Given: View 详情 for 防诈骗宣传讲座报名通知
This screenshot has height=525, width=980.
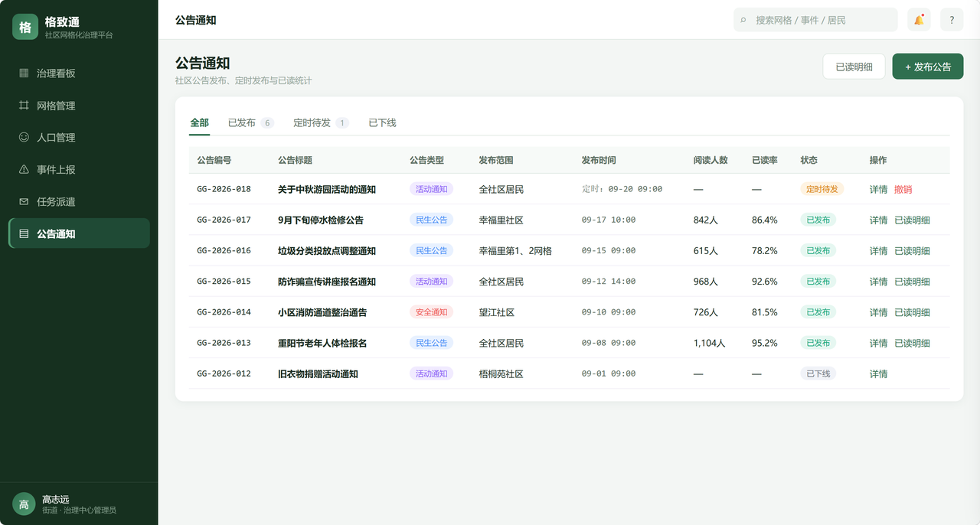Looking at the screenshot, I should coord(879,282).
